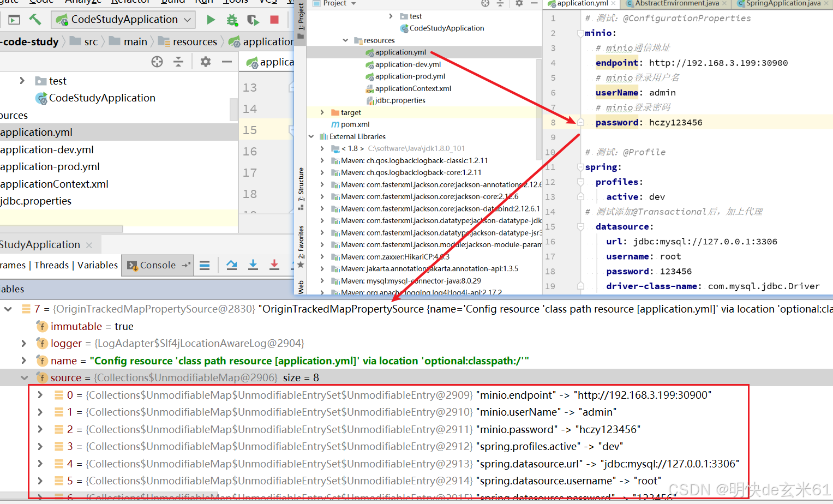Viewport: 833px width, 504px height.
Task: Select application-dev.yml in left project tree
Action: (x=47, y=149)
